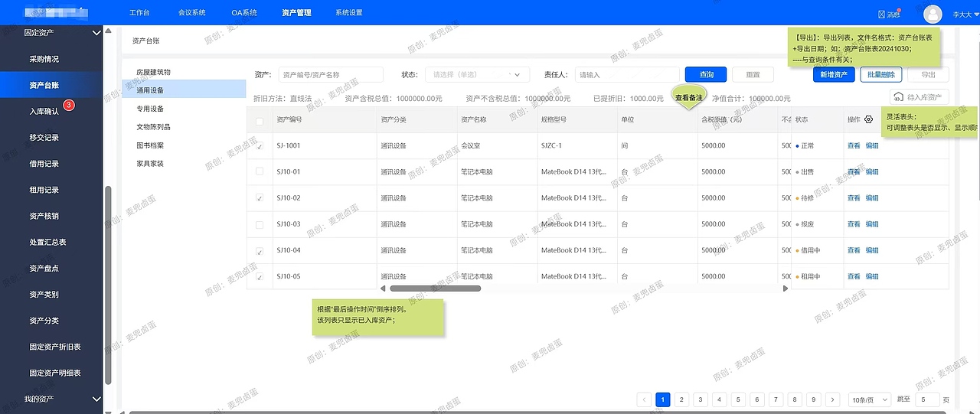Click the 资产编号 column header
Image resolution: width=980 pixels, height=414 pixels.
coord(289,120)
